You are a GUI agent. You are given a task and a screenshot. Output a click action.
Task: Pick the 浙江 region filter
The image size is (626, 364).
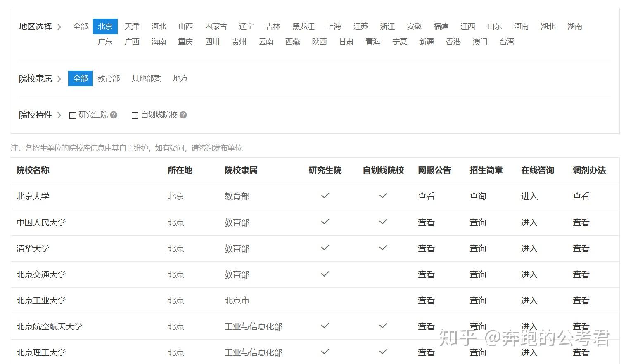(x=387, y=26)
